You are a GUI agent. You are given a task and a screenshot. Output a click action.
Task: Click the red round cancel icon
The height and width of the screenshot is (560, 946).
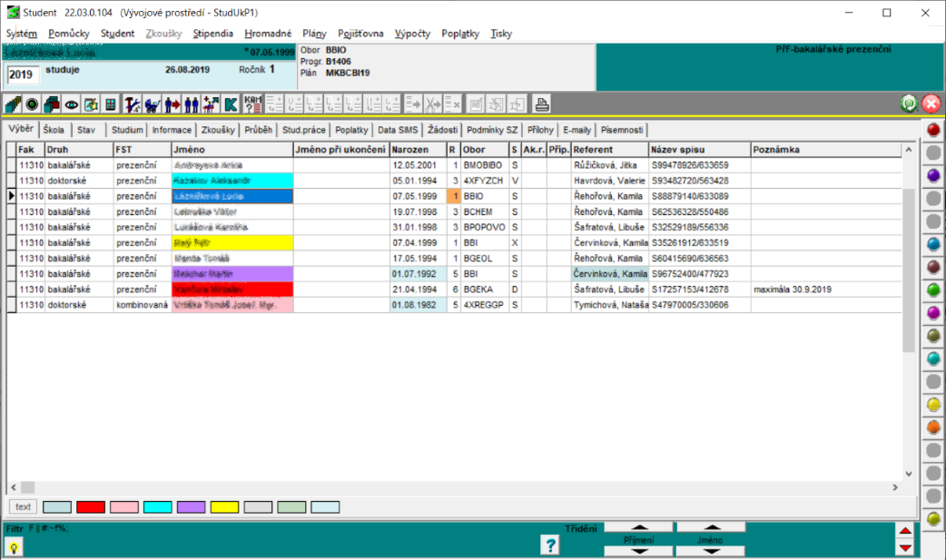(931, 103)
